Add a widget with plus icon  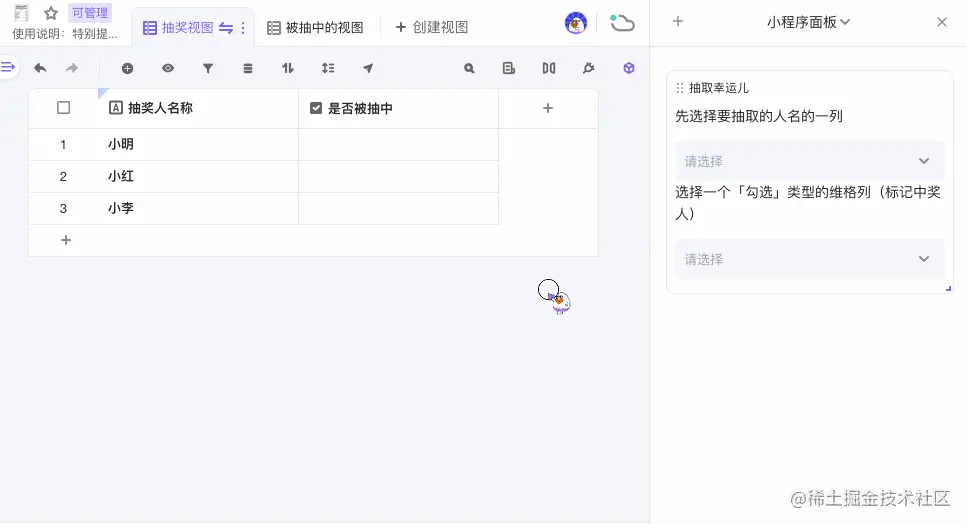678,22
